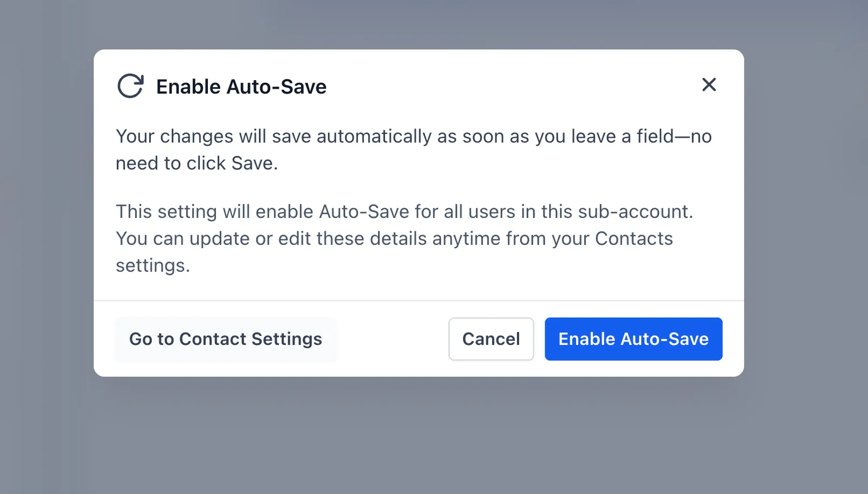
Task: Cancel the auto-save dialog
Action: 491,339
